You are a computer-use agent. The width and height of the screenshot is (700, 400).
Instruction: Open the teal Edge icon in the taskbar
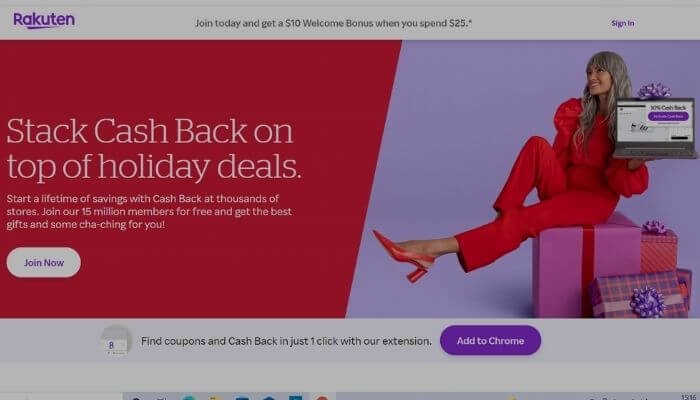pos(189,397)
